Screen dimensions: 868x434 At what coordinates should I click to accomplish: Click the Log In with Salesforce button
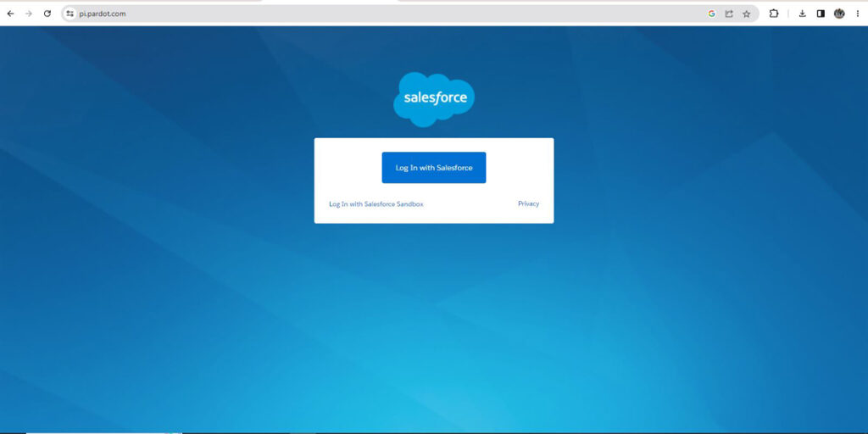tap(433, 168)
